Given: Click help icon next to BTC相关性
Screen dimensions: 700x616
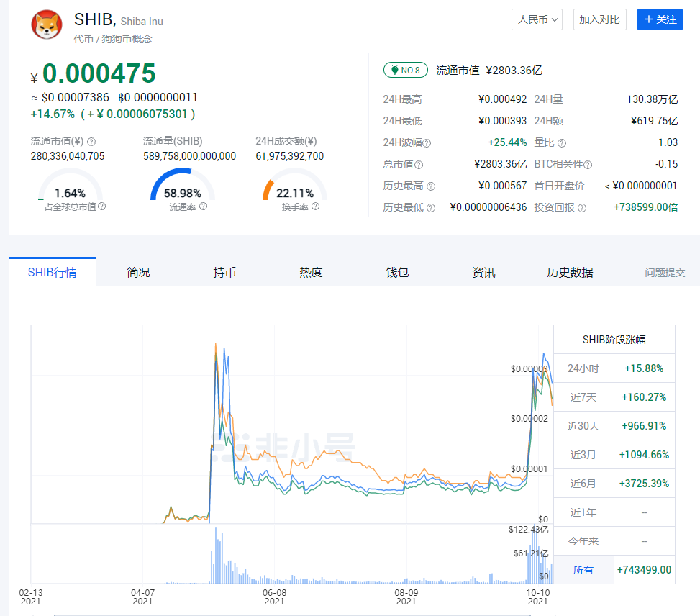Looking at the screenshot, I should (588, 165).
